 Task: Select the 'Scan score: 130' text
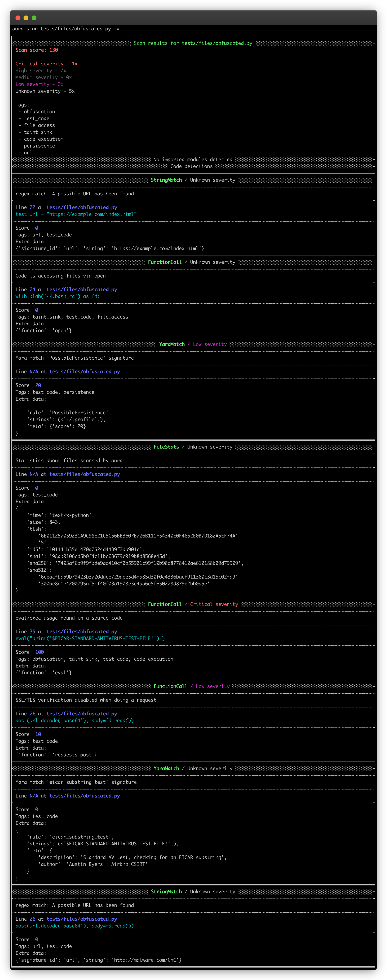click(x=37, y=50)
